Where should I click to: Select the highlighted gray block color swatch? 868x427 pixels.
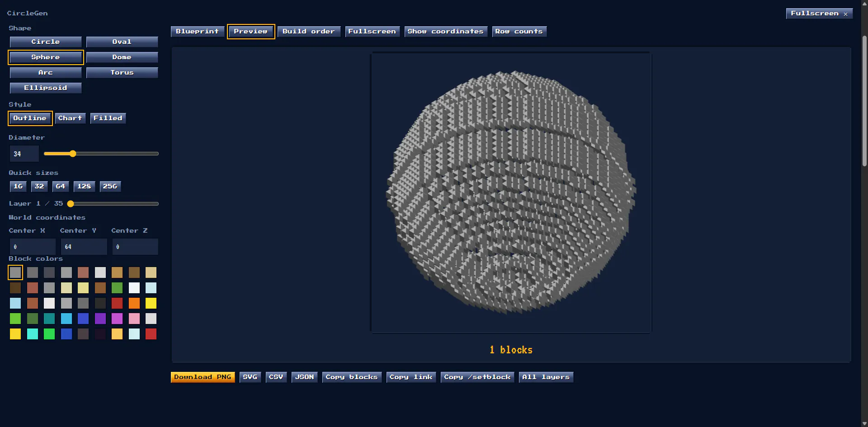coord(15,272)
